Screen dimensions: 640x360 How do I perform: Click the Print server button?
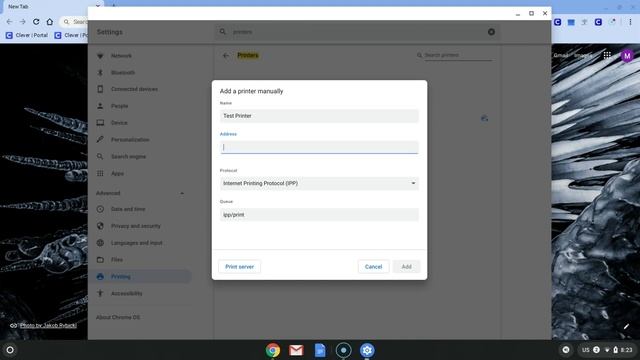pos(240,267)
